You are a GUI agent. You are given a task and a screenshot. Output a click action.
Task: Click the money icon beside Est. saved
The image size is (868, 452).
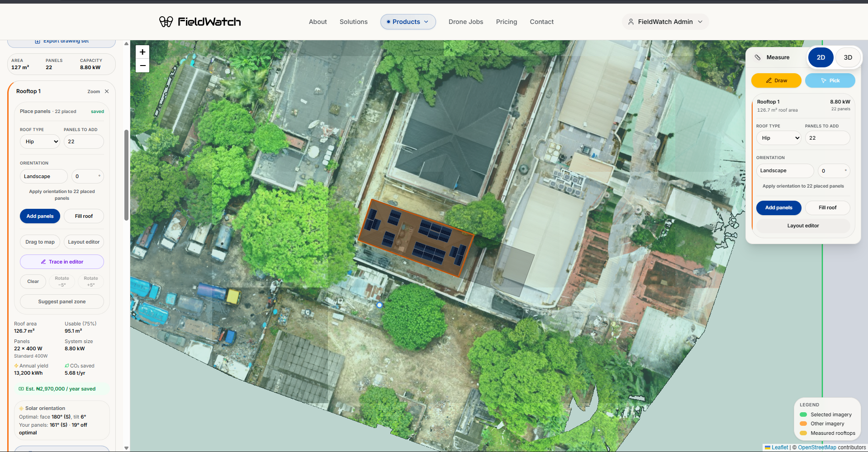[x=21, y=389]
